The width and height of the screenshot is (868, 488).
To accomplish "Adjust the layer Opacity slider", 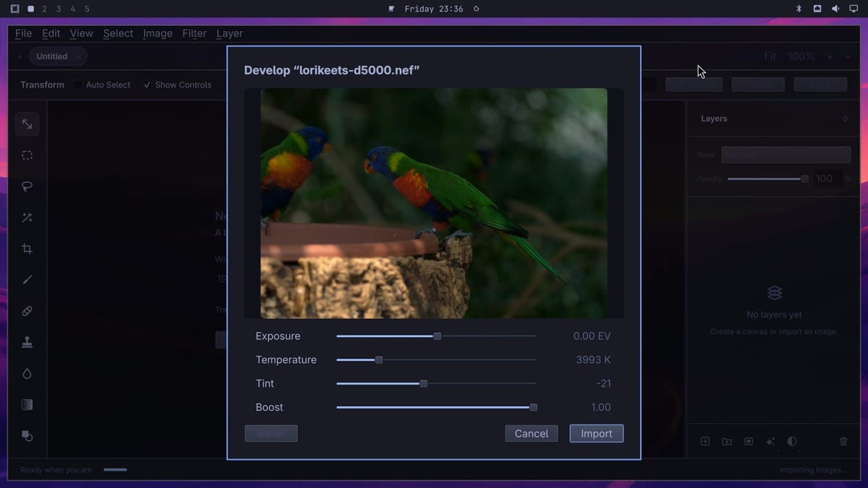I will point(768,179).
